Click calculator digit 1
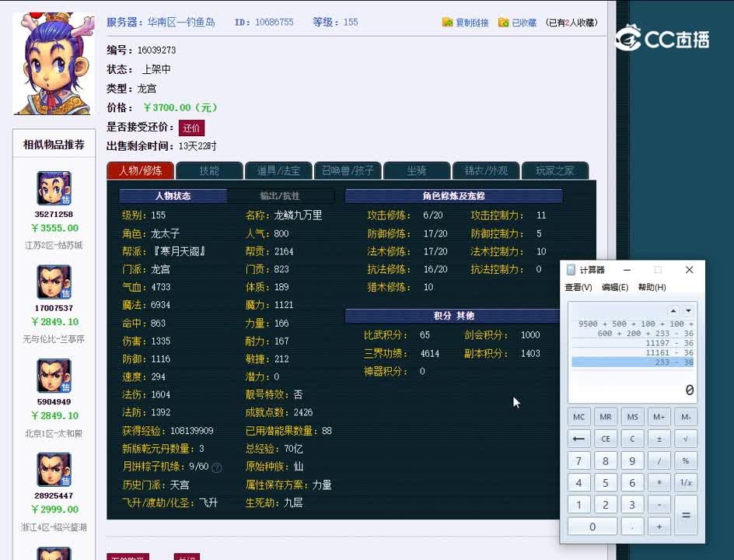This screenshot has width=734, height=560. (578, 505)
